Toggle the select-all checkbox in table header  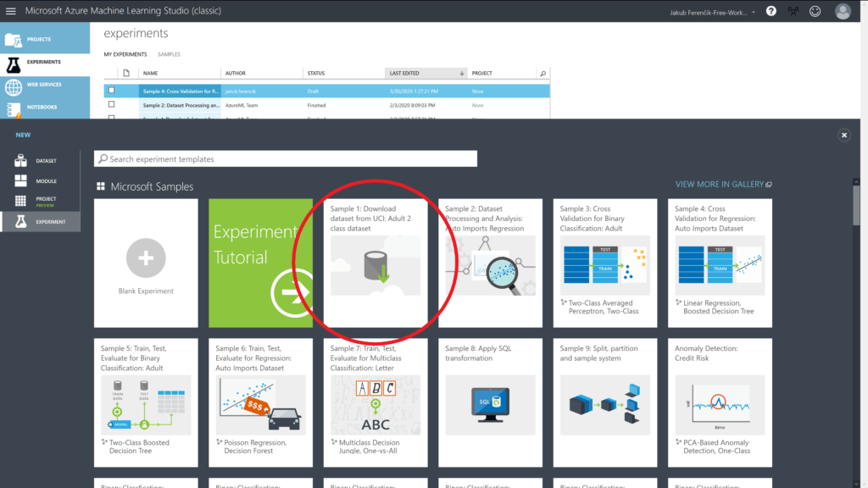(111, 74)
